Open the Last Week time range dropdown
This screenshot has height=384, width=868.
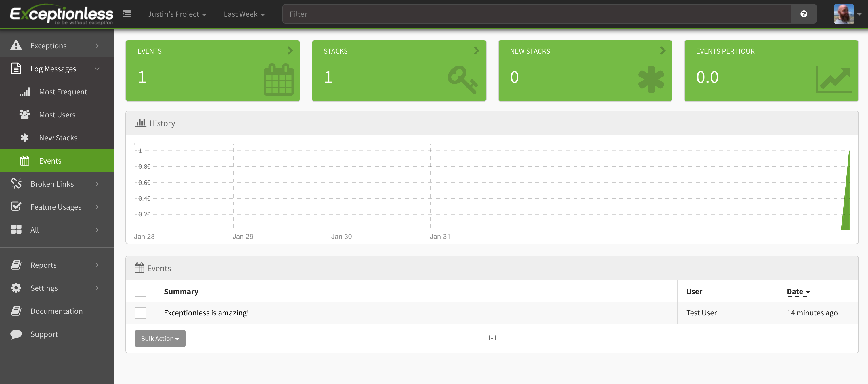pos(244,14)
